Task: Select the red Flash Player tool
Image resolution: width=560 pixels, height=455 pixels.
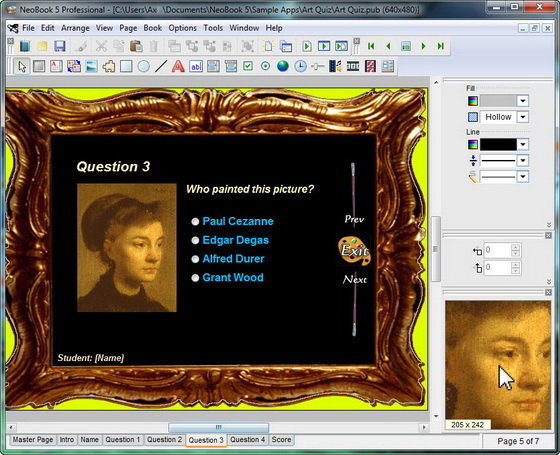Action: point(370,66)
